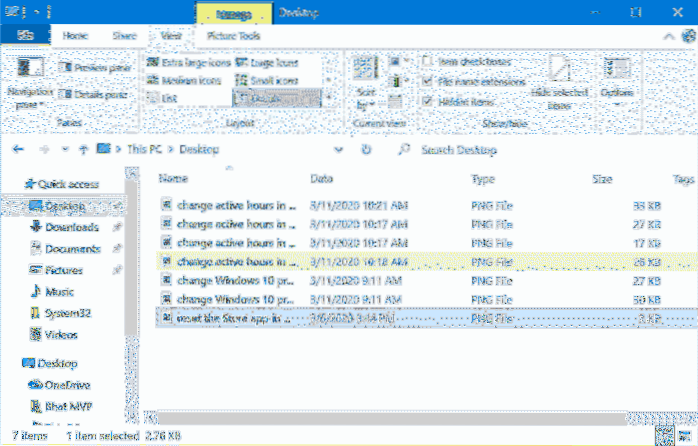The image size is (698, 446).
Task: Open the Sort by dropdown
Action: pyautogui.click(x=366, y=82)
